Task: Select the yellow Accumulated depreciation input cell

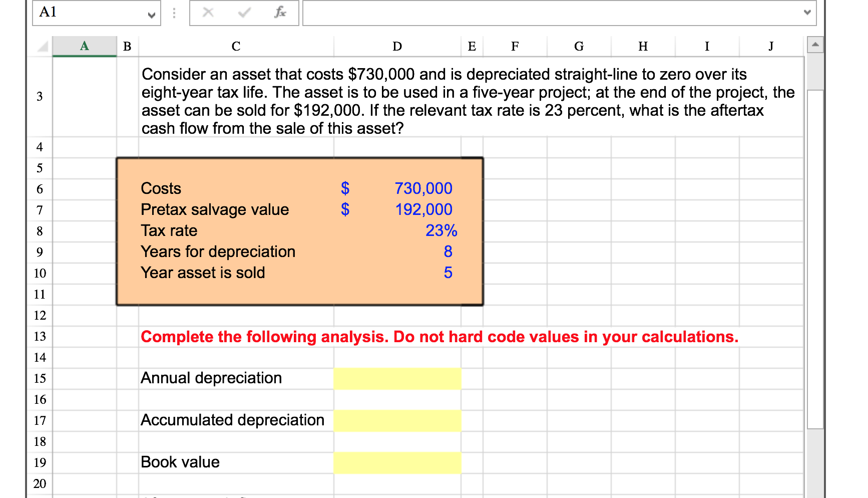Action: point(397,420)
